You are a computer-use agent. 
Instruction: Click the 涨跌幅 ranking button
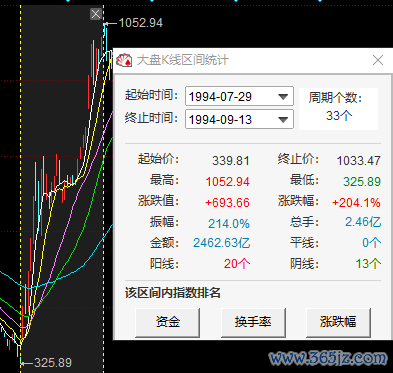click(x=338, y=322)
